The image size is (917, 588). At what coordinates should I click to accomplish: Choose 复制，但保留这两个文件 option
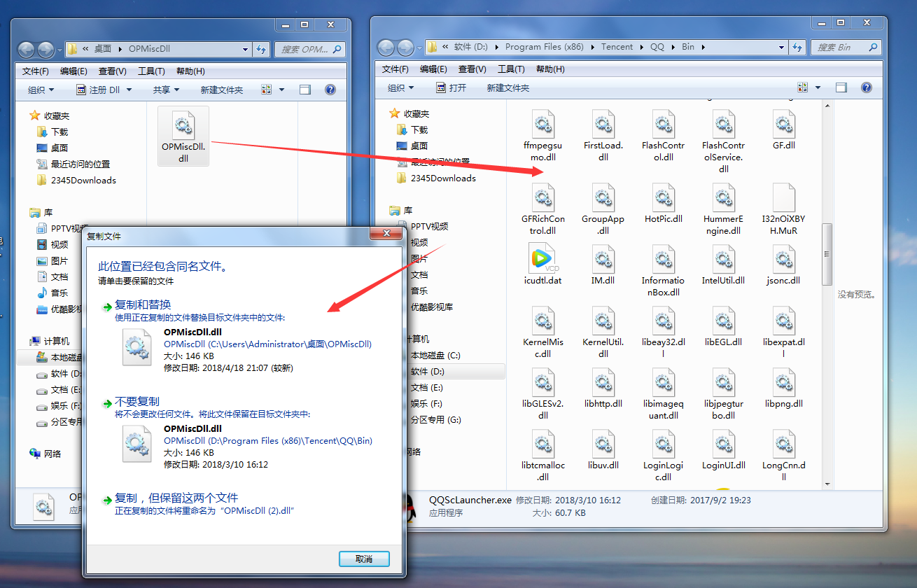point(176,498)
